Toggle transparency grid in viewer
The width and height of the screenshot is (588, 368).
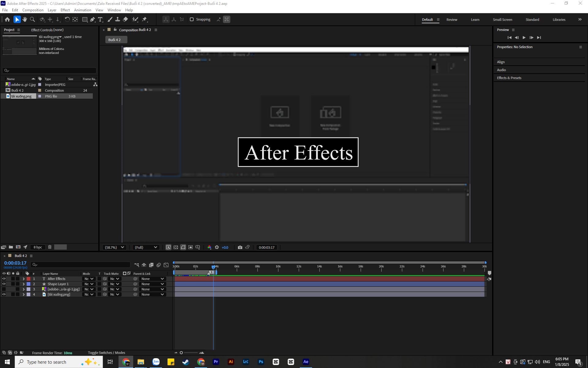(x=176, y=247)
